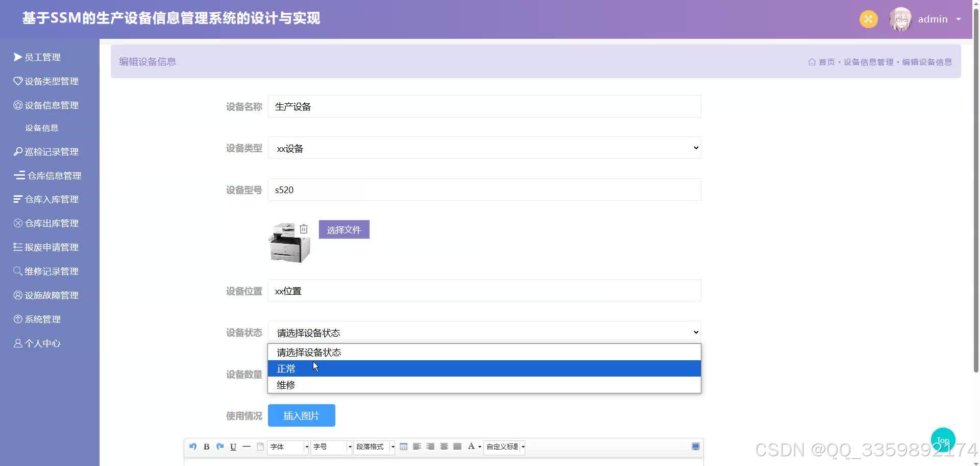This screenshot has width=980, height=466.
Task: Click the undo arrow in the editor toolbar
Action: tap(193, 447)
